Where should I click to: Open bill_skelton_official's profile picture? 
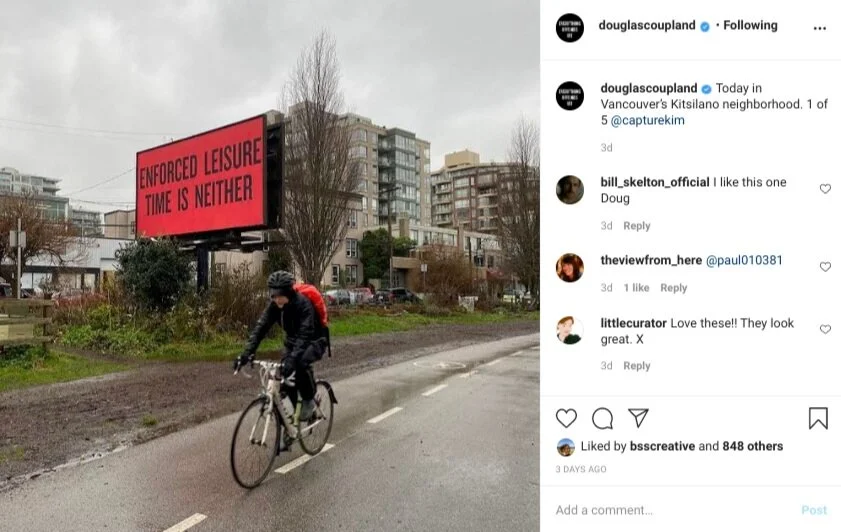click(x=570, y=189)
